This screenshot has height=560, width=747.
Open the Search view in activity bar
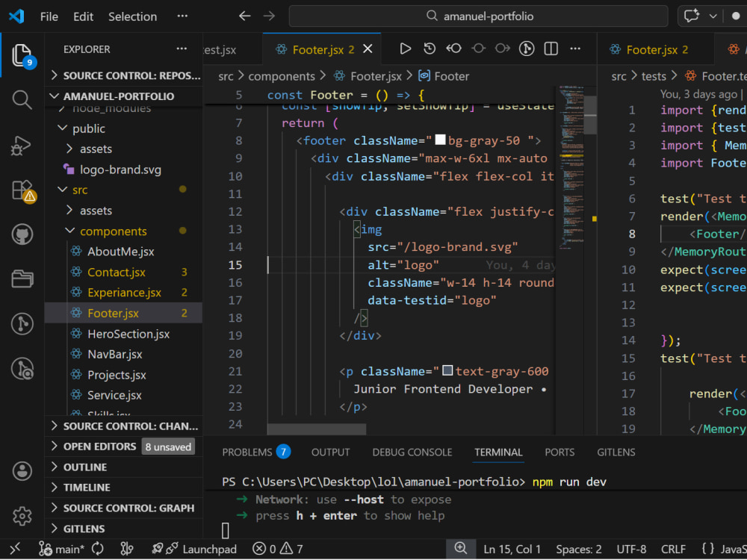[x=22, y=99]
